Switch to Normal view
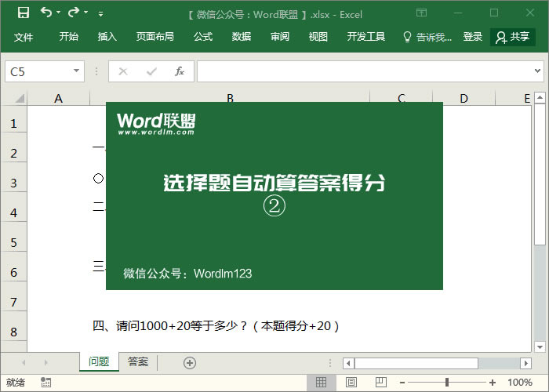The height and width of the screenshot is (392, 549). pyautogui.click(x=321, y=383)
